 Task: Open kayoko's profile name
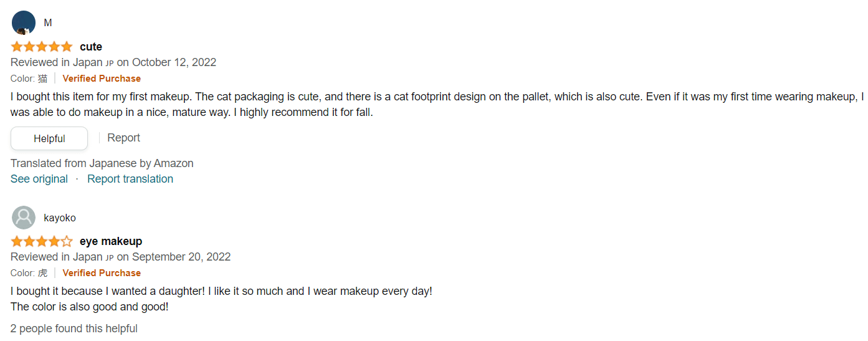coord(60,218)
